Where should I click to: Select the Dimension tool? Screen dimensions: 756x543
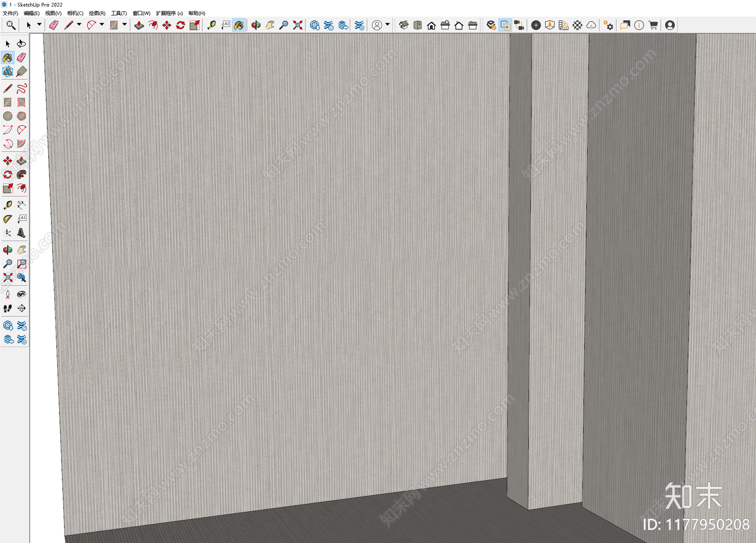tap(21, 205)
